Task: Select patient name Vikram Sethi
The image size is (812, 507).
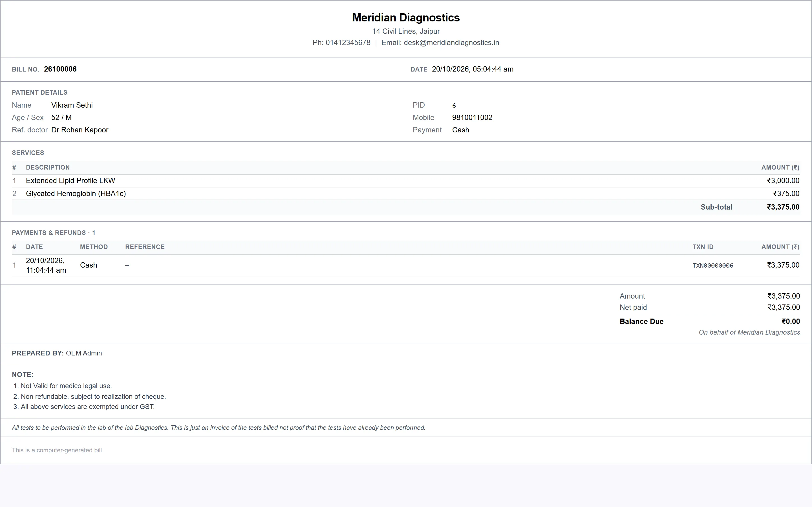Action: [x=72, y=105]
